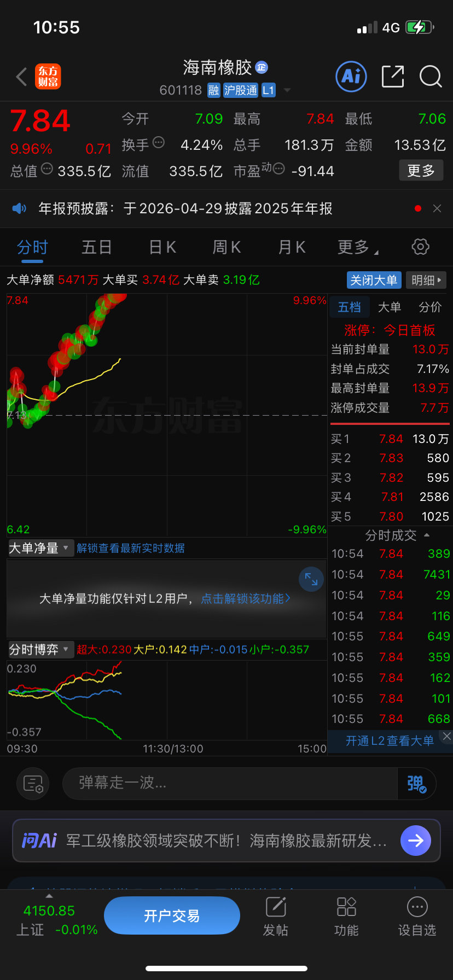Tap the 涨停：今日首板 label
This screenshot has height=980, width=453.
(390, 330)
